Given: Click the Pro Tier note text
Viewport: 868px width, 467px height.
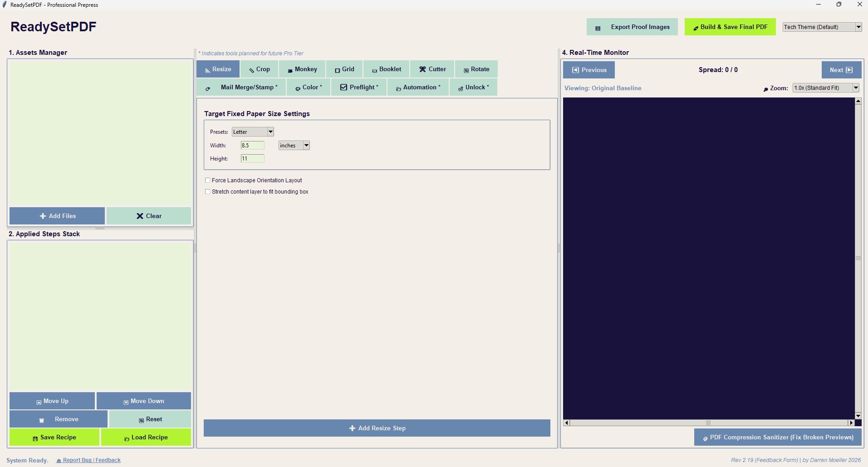Looking at the screenshot, I should (251, 53).
